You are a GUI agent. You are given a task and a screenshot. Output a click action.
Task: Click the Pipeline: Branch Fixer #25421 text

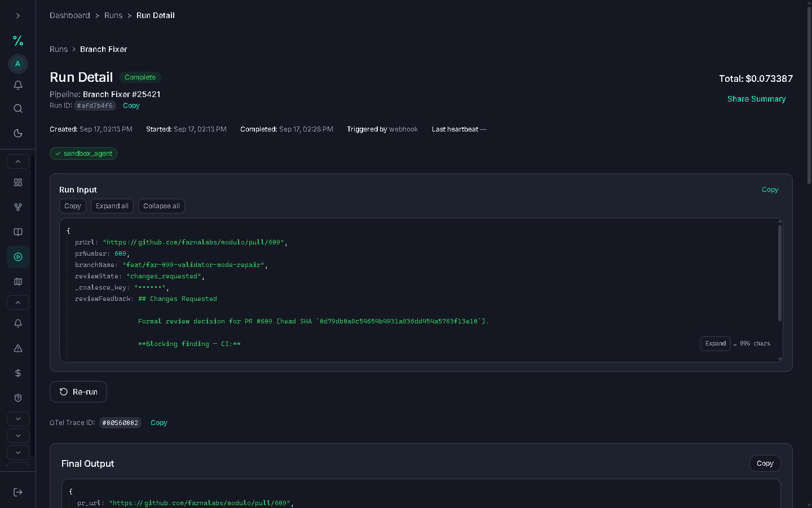(x=105, y=94)
